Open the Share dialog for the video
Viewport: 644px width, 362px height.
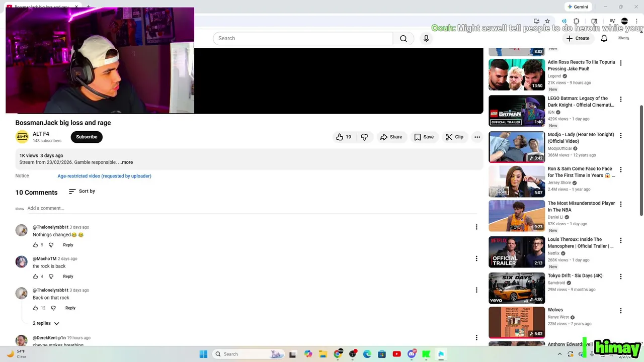(x=391, y=137)
